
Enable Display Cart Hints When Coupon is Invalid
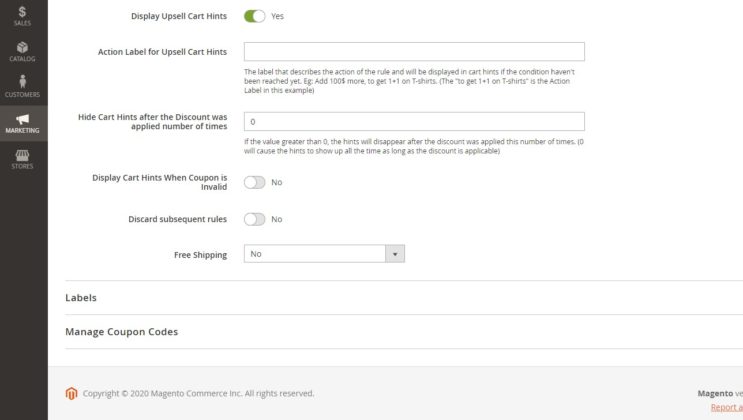pyautogui.click(x=254, y=182)
